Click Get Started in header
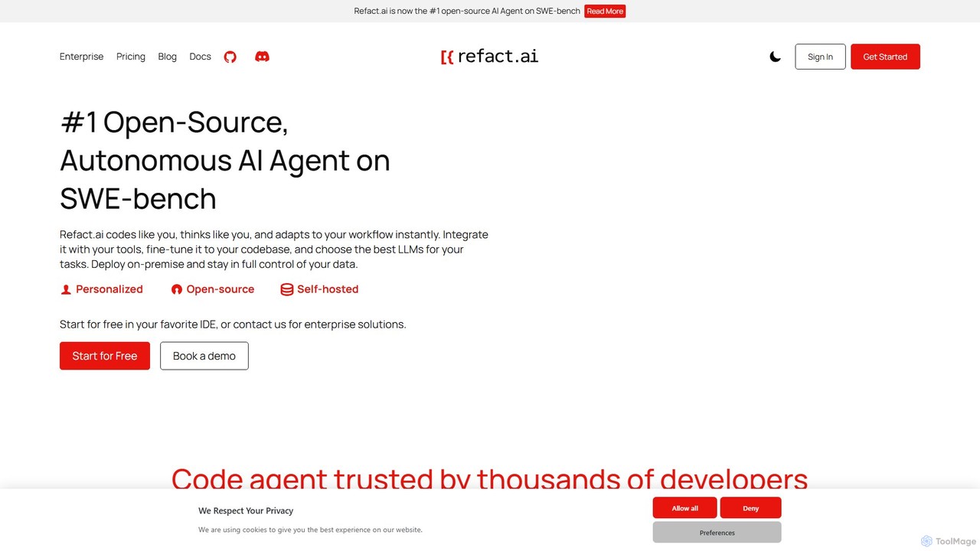Image resolution: width=980 pixels, height=551 pixels. pyautogui.click(x=885, y=57)
